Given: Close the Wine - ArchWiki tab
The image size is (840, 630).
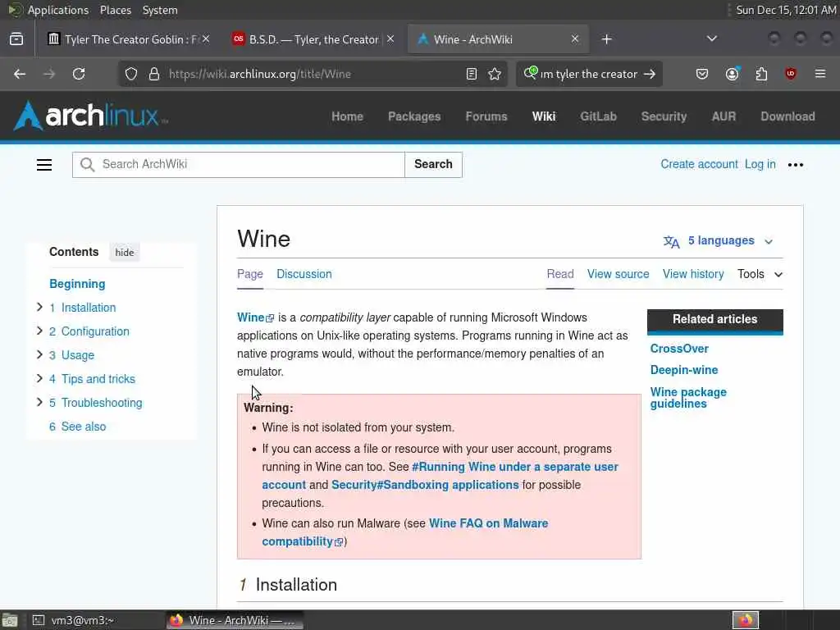Looking at the screenshot, I should point(575,39).
